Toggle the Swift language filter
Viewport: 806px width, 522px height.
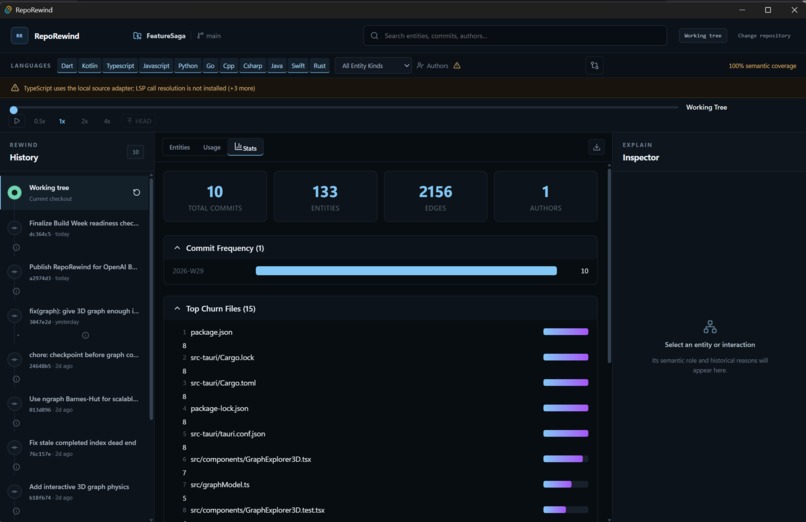(x=298, y=66)
